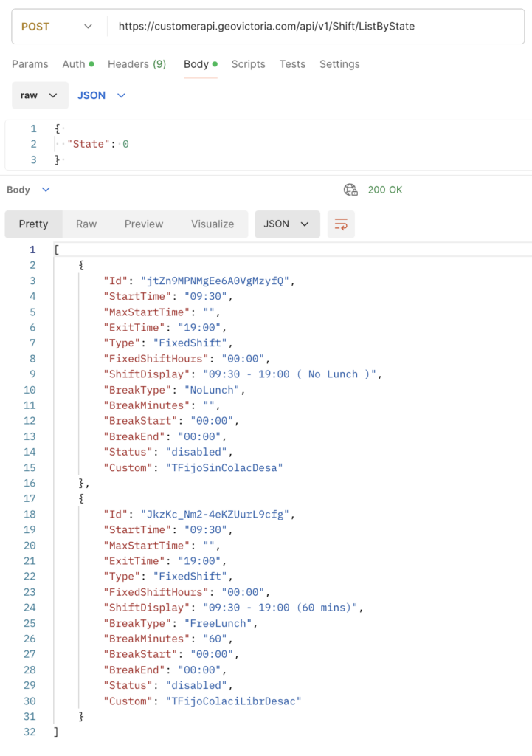The height and width of the screenshot is (756, 532).
Task: Open the Auth tab
Action: click(77, 64)
